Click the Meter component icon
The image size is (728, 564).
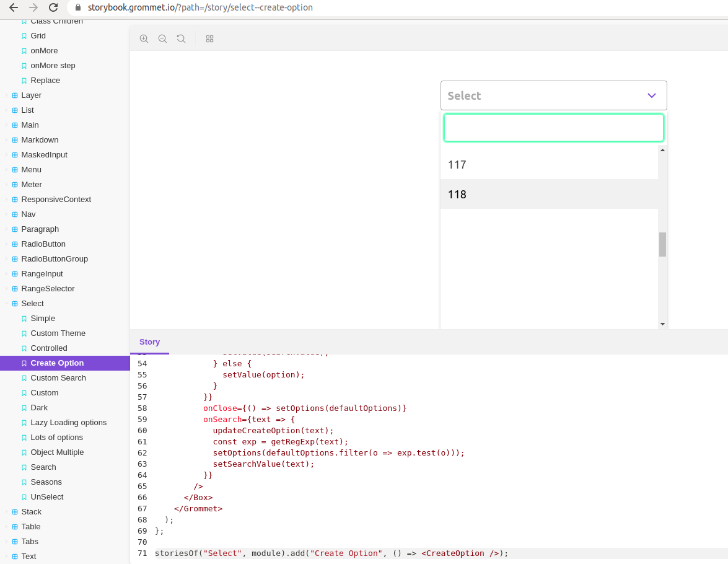coord(15,185)
